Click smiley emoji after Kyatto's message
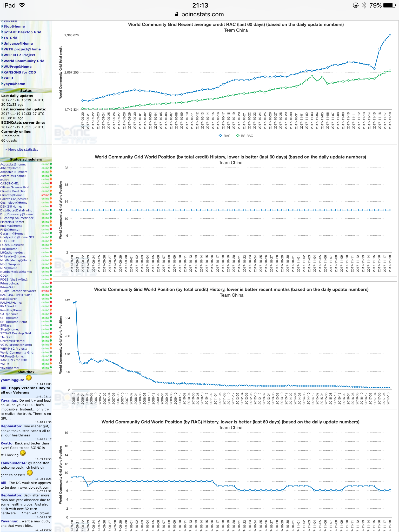 [x=23, y=453]
